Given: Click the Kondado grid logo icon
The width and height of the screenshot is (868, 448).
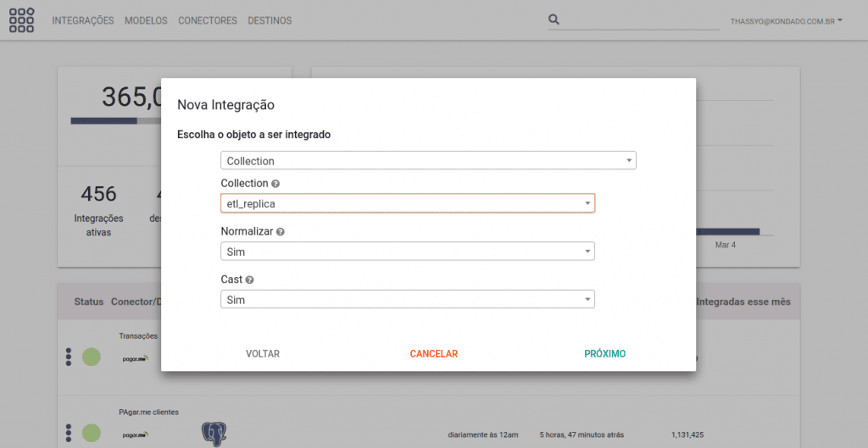Looking at the screenshot, I should pos(21,20).
